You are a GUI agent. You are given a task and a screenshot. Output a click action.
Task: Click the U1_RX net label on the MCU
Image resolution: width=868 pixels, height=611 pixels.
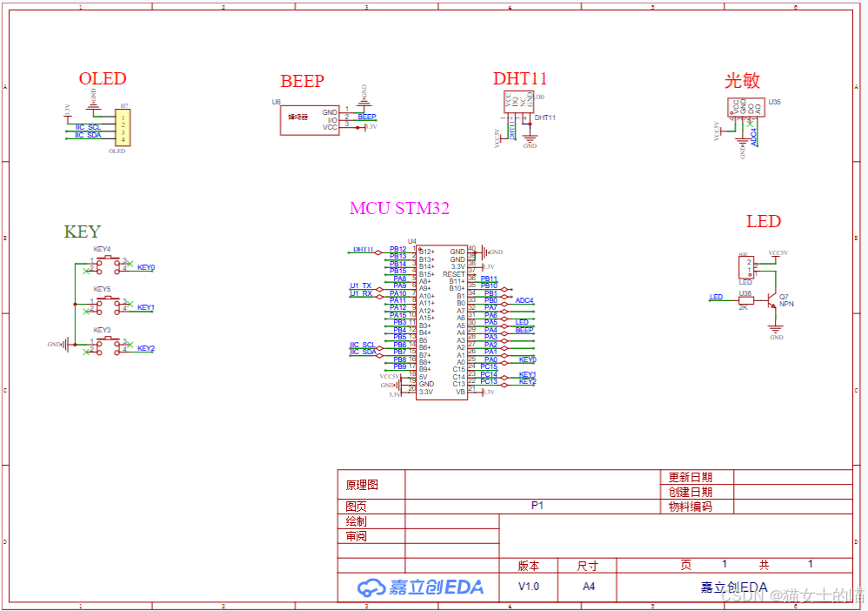point(361,293)
